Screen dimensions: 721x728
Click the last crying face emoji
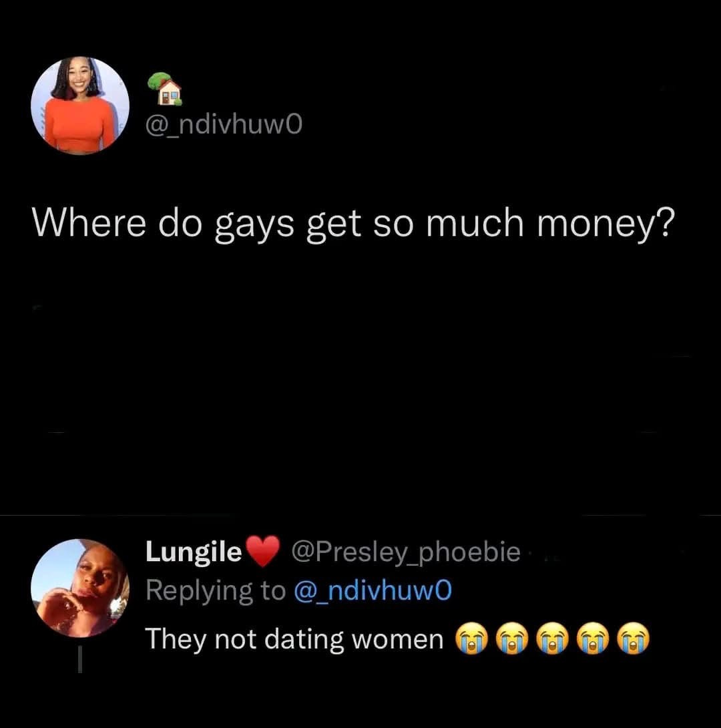[x=634, y=639]
